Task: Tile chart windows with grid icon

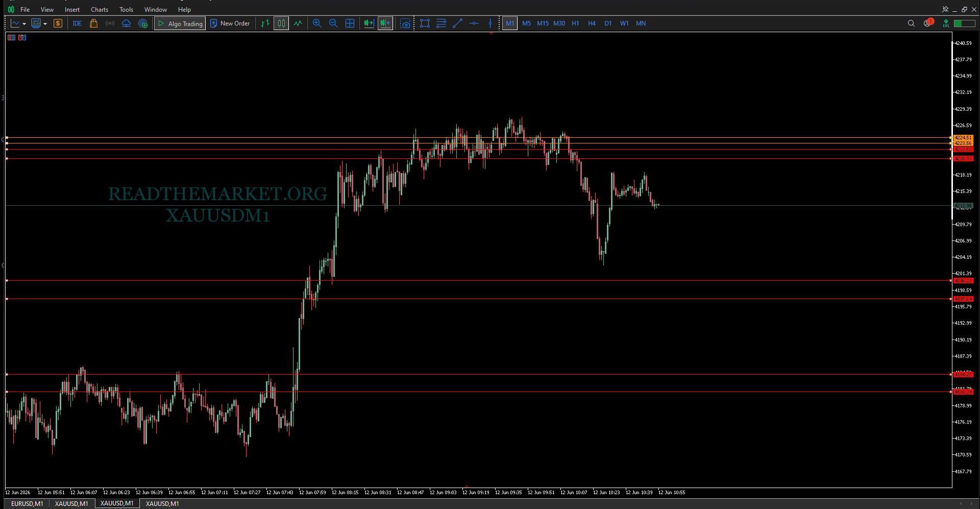Action: [x=350, y=23]
